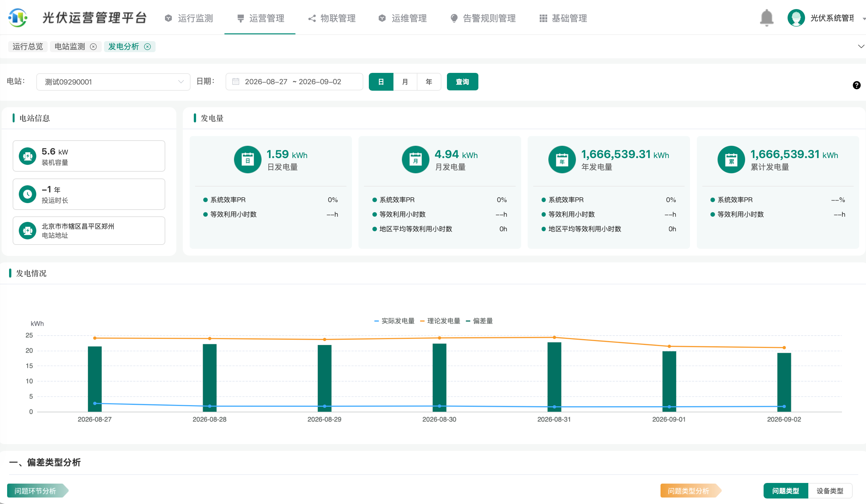
Task: Click the 运营管理 menu icon
Action: pos(240,18)
